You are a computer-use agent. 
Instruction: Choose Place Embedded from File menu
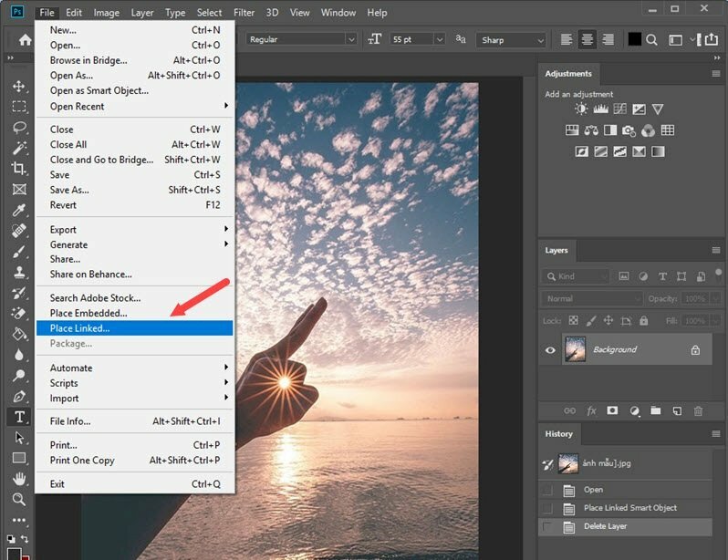pos(135,313)
